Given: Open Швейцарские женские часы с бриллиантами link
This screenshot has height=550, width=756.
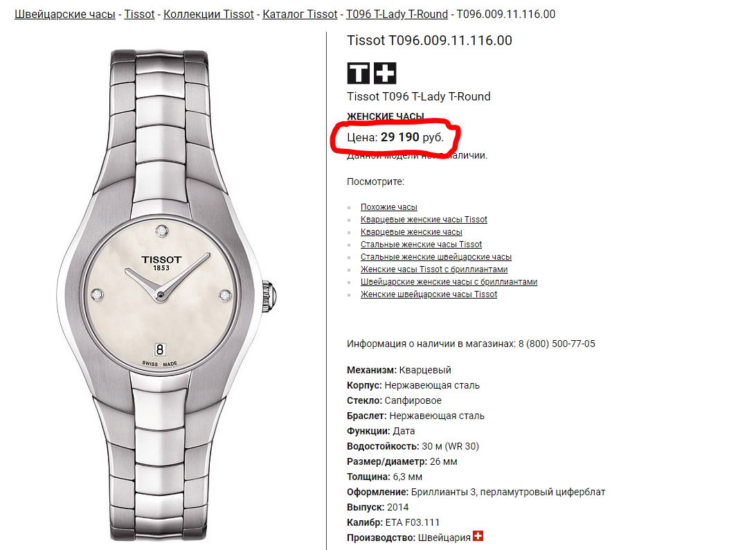Looking at the screenshot, I should [x=449, y=282].
